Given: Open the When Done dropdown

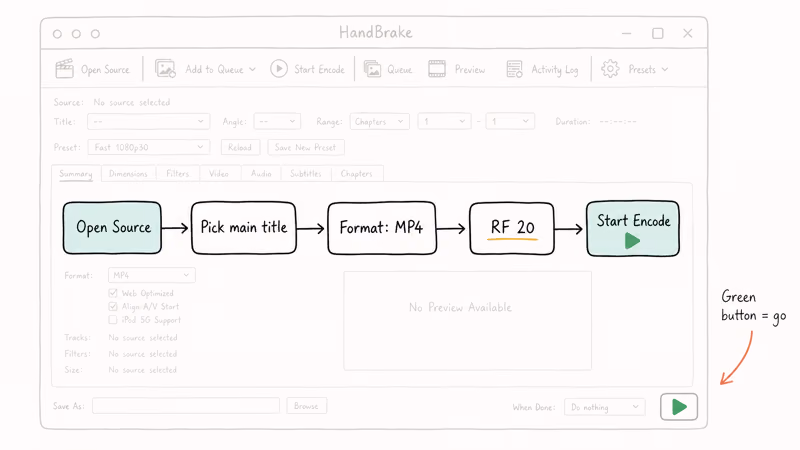Looking at the screenshot, I should coord(605,407).
